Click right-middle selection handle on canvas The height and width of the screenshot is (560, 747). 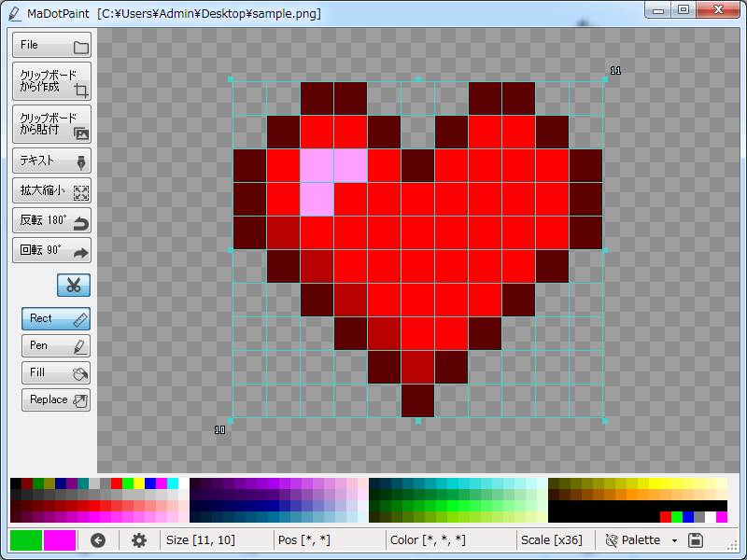point(605,250)
